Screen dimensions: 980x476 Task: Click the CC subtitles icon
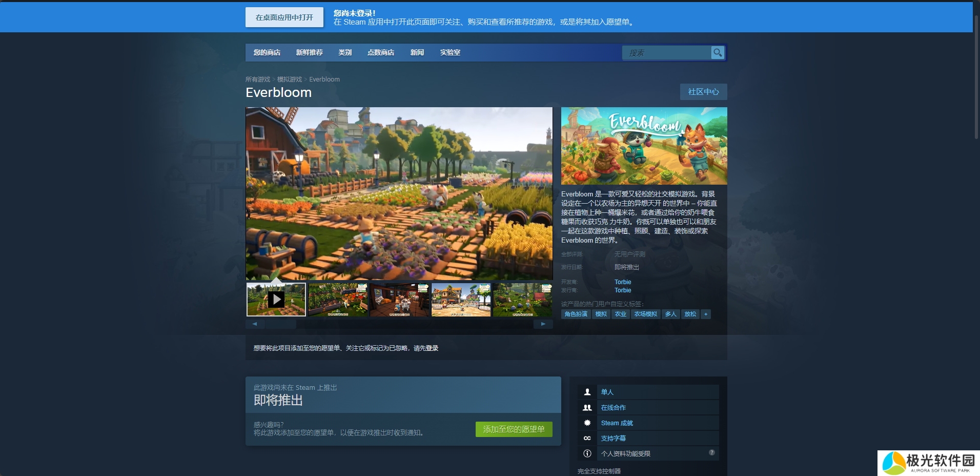587,438
